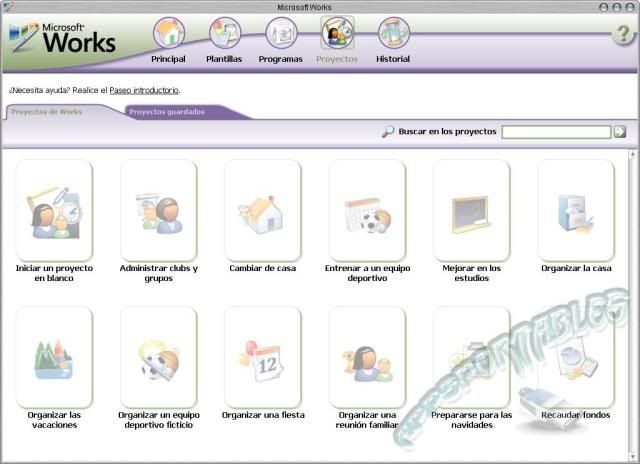Follow the Paseo introductorio link
This screenshot has width=640, height=464.
click(x=144, y=90)
